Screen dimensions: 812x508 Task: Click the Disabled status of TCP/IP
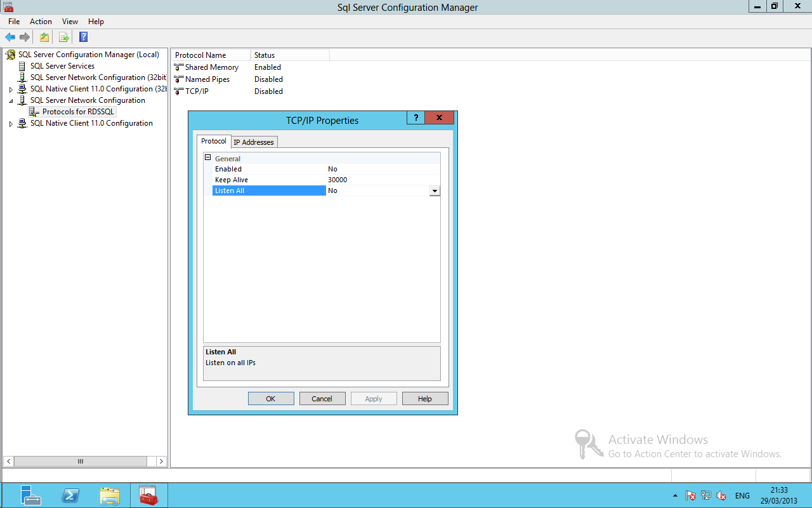click(269, 91)
